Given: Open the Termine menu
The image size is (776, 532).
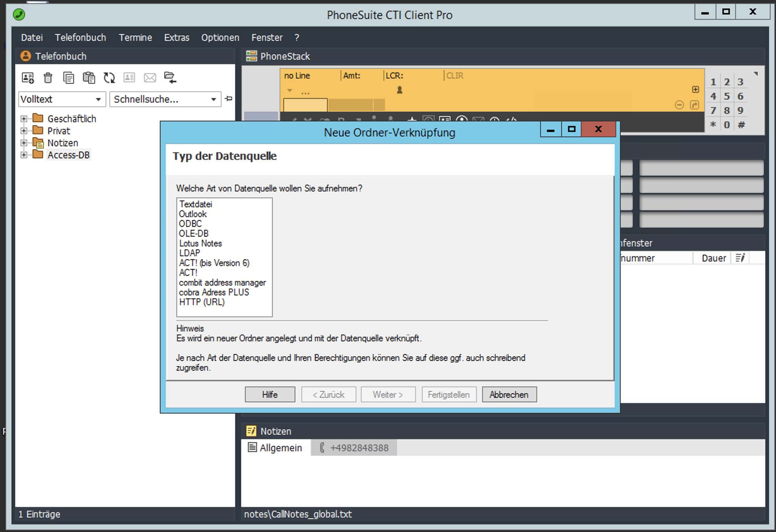Looking at the screenshot, I should click(x=135, y=38).
